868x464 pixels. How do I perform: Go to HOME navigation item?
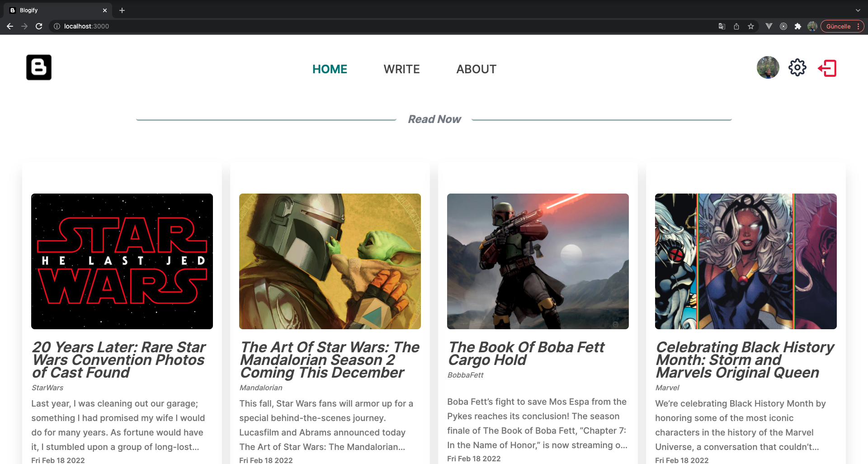tap(330, 69)
